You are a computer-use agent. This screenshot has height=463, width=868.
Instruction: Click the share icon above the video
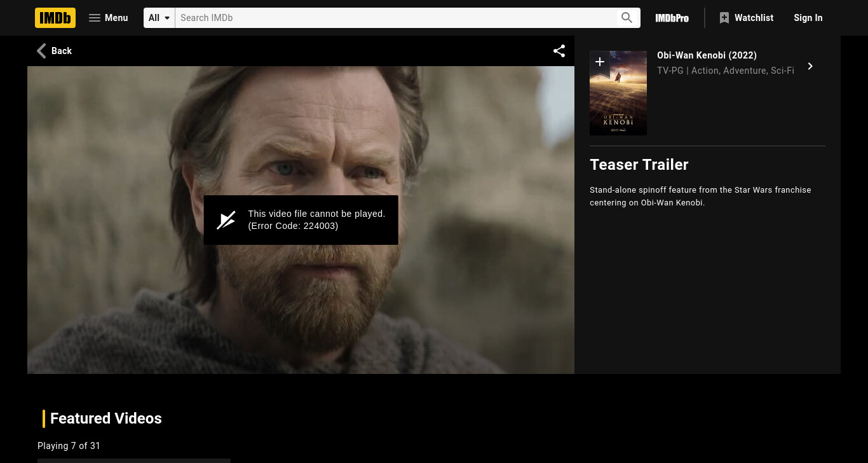click(559, 51)
